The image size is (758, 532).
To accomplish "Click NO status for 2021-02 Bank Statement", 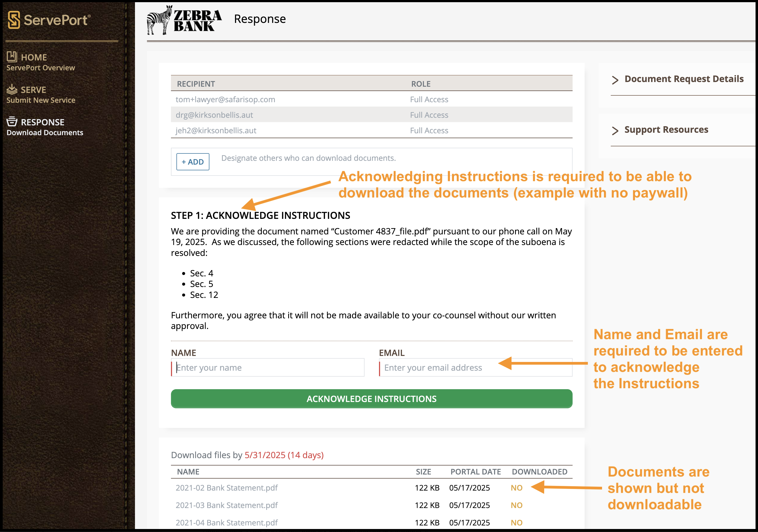I will click(x=516, y=488).
